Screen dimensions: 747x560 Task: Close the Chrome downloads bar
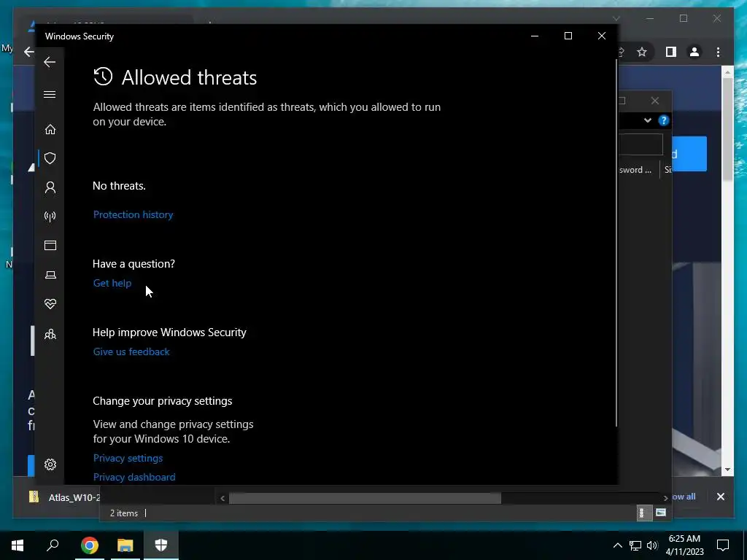pos(720,497)
